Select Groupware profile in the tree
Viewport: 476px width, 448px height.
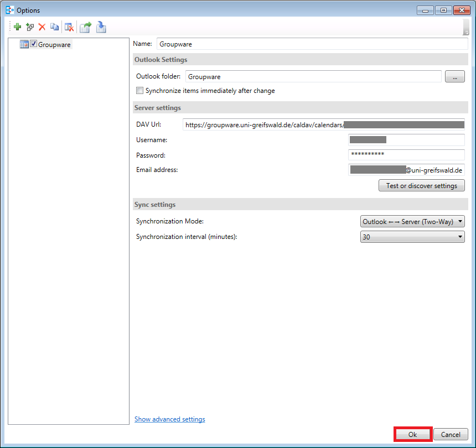[54, 45]
